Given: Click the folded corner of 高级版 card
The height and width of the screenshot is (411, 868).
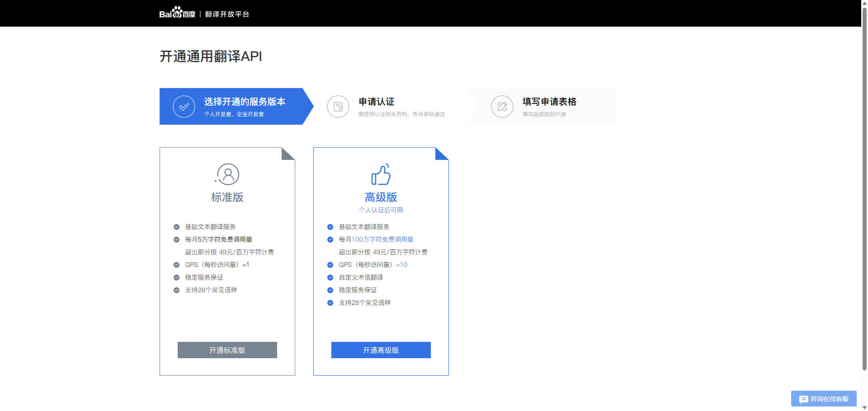Looking at the screenshot, I should coord(441,154).
